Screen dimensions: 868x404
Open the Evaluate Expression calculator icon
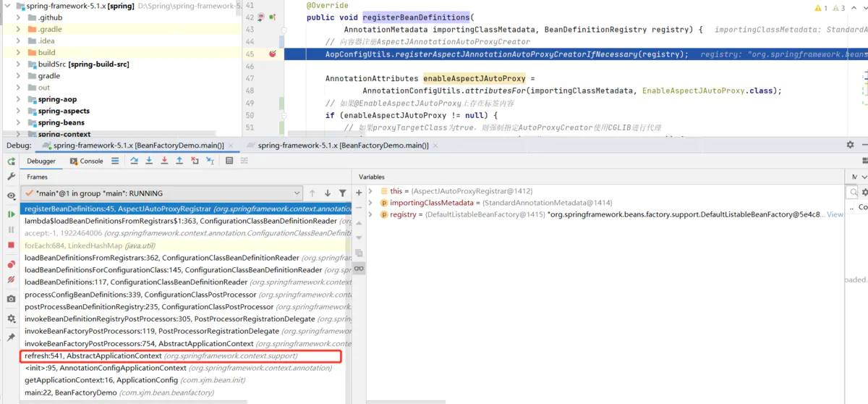[229, 161]
